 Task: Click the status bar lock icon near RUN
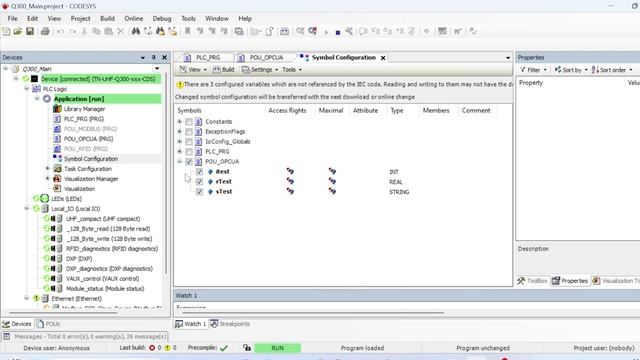coord(247,348)
